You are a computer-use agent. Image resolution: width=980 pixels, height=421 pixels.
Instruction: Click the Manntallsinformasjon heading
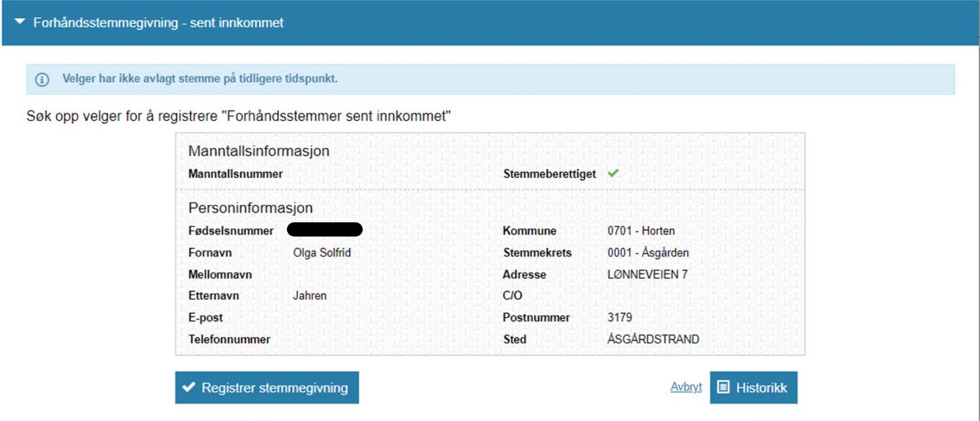(259, 151)
